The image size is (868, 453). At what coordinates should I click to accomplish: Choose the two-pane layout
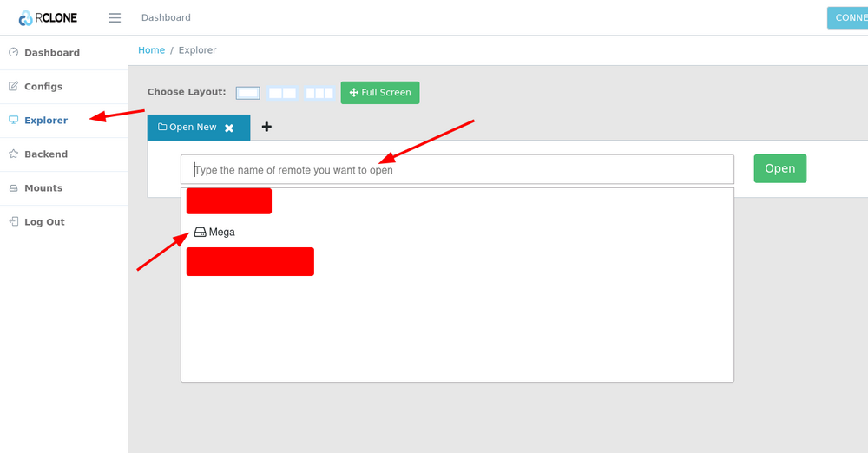coord(282,93)
